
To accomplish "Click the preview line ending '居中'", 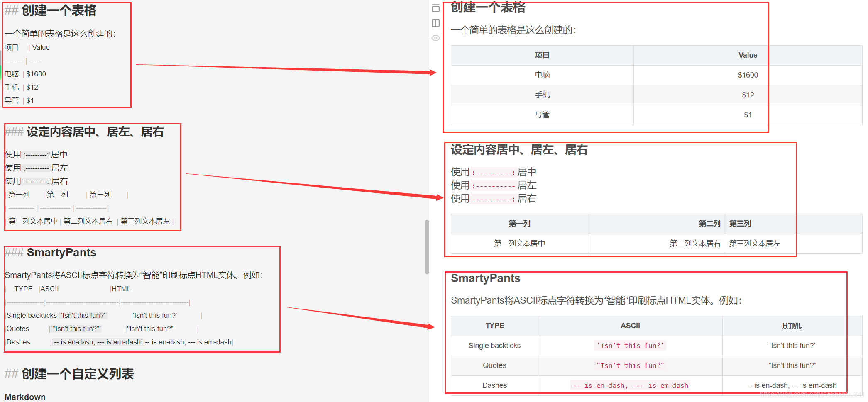I will coord(494,172).
